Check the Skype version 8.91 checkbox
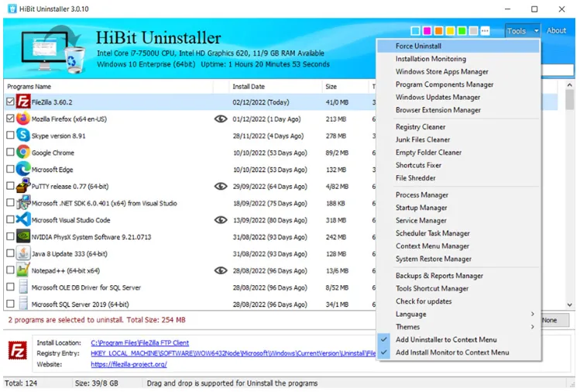Screen dimensions: 580x392 pos(10,136)
